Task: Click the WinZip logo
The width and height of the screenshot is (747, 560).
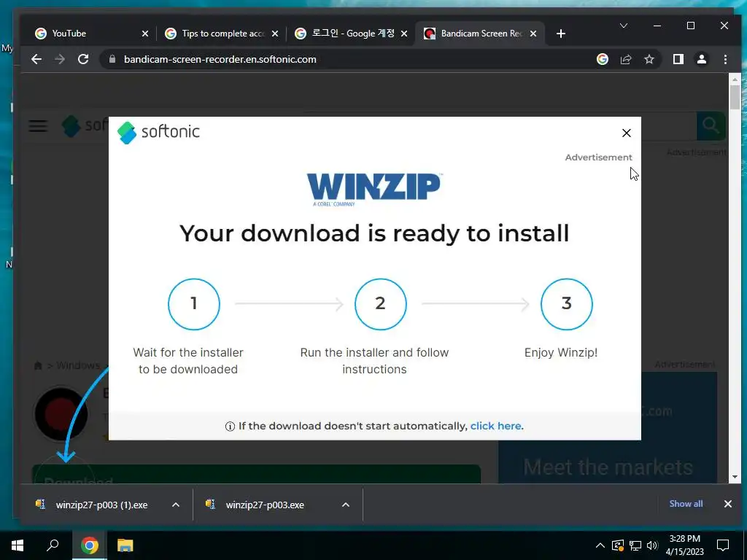Action: tap(374, 189)
